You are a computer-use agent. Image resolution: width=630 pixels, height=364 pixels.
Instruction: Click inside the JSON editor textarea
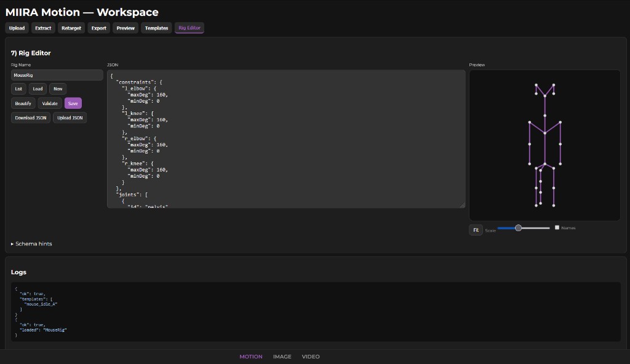(286, 139)
